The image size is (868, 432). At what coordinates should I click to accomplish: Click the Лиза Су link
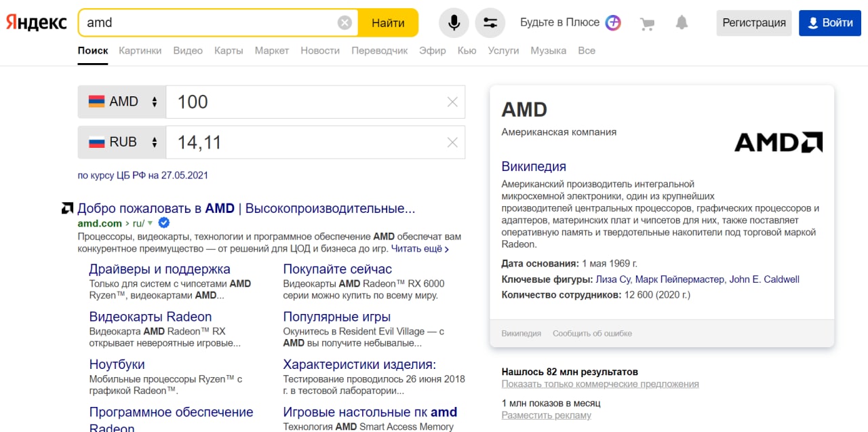614,279
